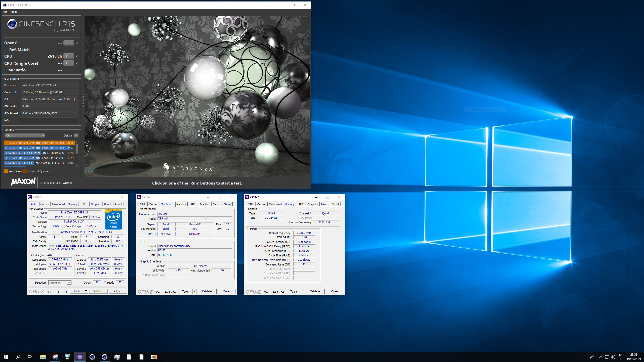Open About tab in rightmost CPU-Z Memory window

335,204
